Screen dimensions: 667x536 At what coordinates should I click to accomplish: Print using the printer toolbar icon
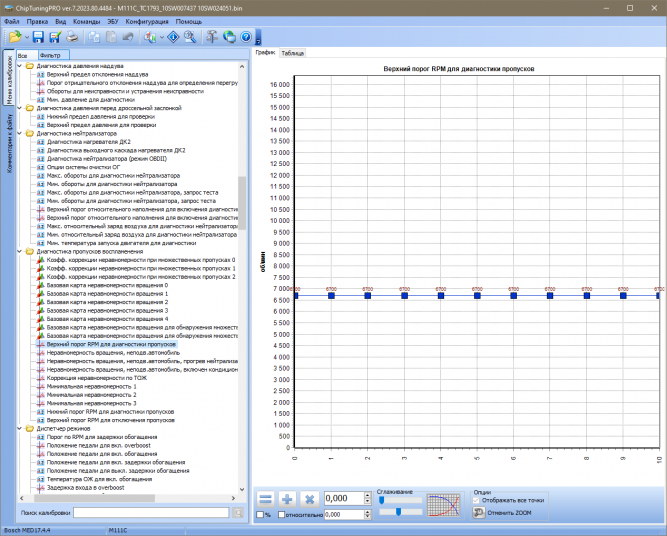click(72, 37)
